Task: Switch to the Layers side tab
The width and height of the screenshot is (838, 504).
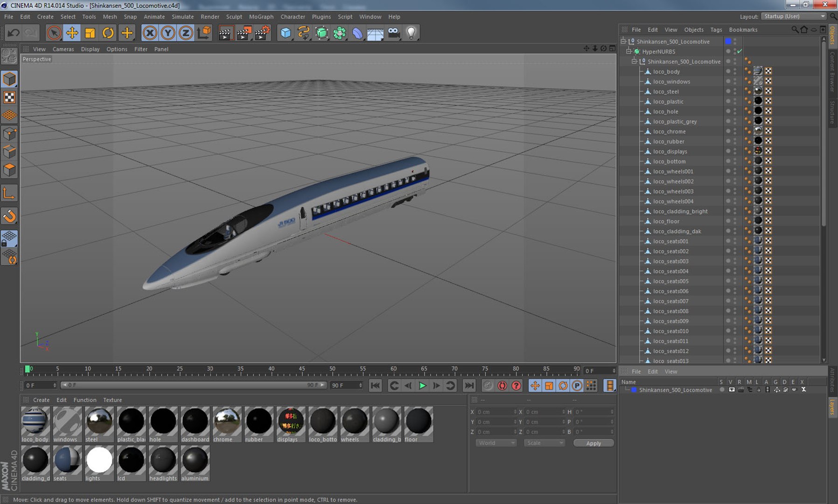Action: [x=832, y=407]
